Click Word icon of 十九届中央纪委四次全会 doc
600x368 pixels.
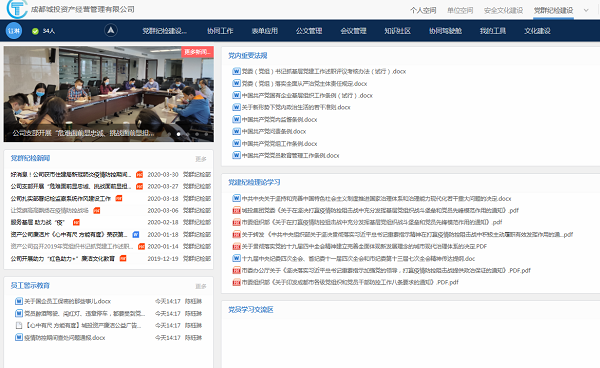(236, 258)
